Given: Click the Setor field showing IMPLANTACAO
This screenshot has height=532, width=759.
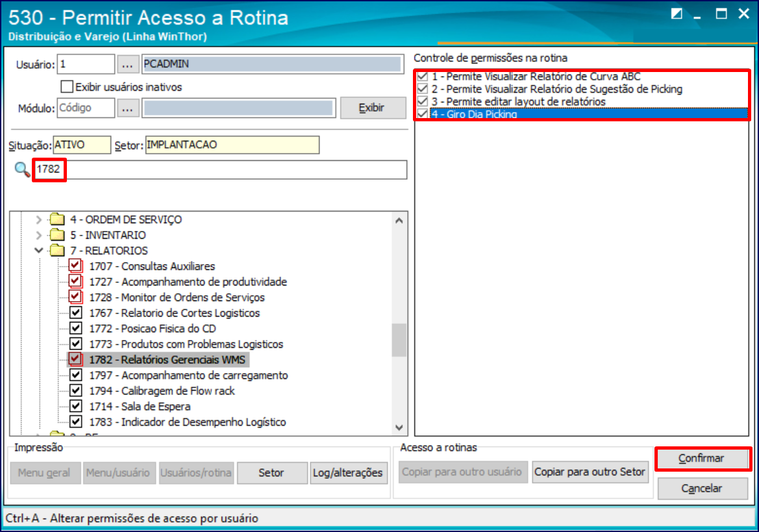Looking at the screenshot, I should [232, 145].
